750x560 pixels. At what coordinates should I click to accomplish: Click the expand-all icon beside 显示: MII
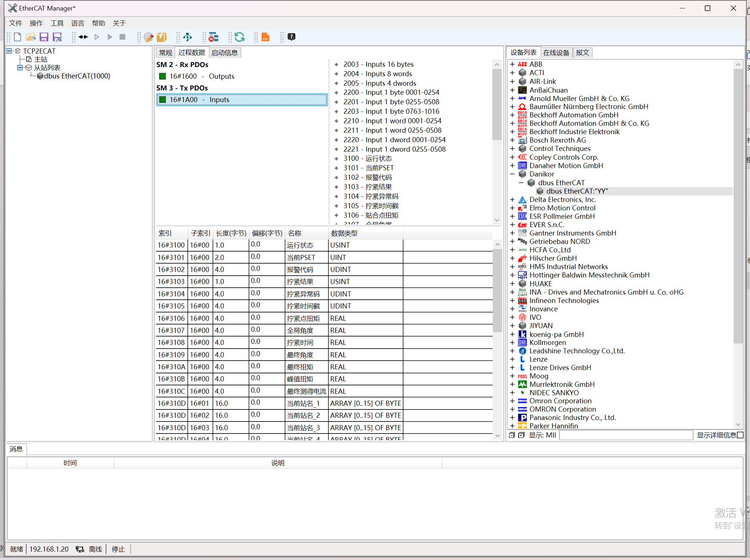(521, 435)
